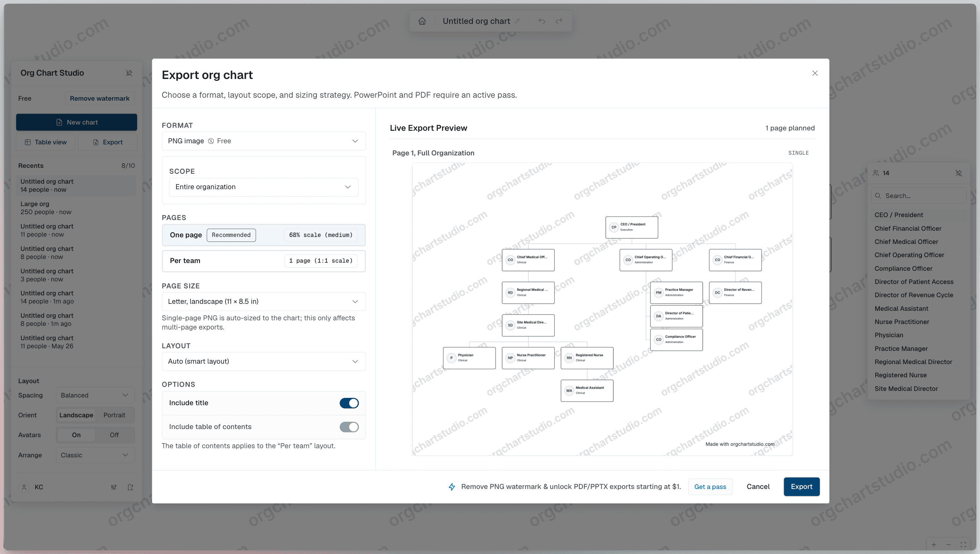The width and height of the screenshot is (980, 554).
Task: Select Per team pages option
Action: pos(264,260)
